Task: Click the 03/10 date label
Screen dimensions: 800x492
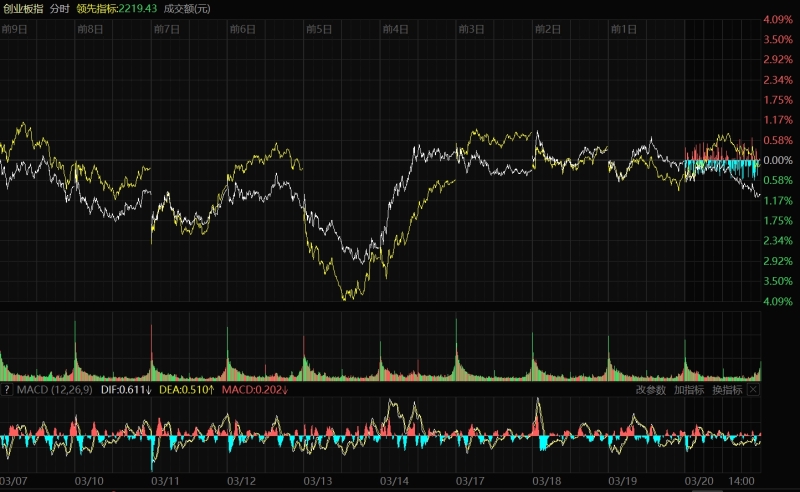Action: [89, 481]
